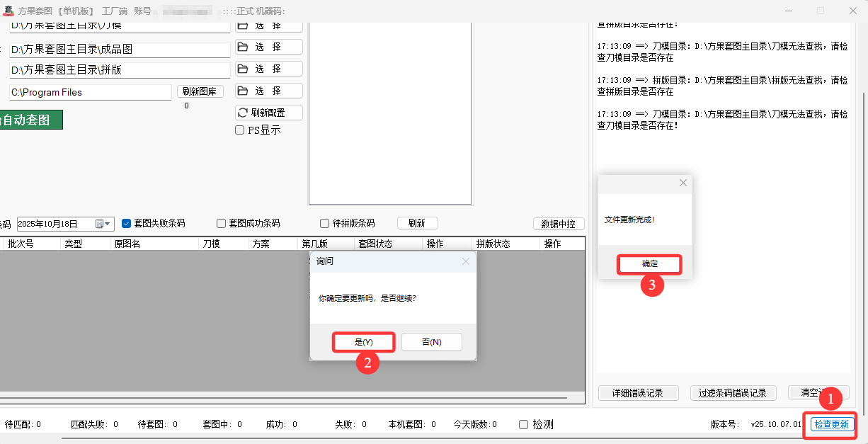This screenshot has height=444, width=868.
Task: Close the 方果套图 main window
Action: [852, 11]
